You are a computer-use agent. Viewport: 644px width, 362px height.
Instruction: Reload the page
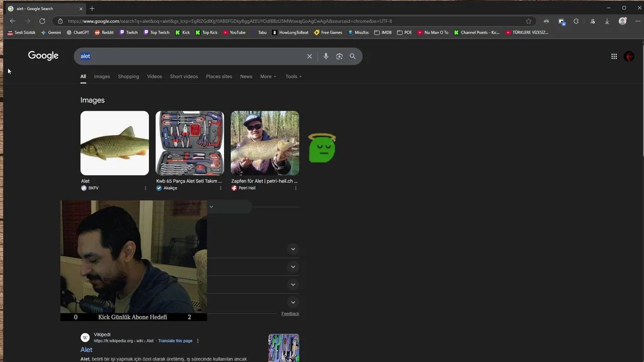coord(42,21)
